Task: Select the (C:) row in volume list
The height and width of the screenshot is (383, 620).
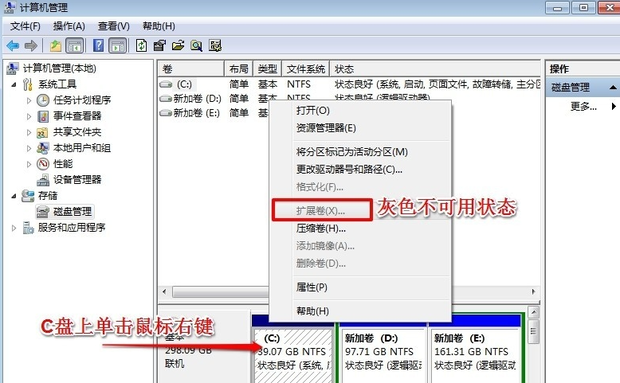Action: point(349,84)
